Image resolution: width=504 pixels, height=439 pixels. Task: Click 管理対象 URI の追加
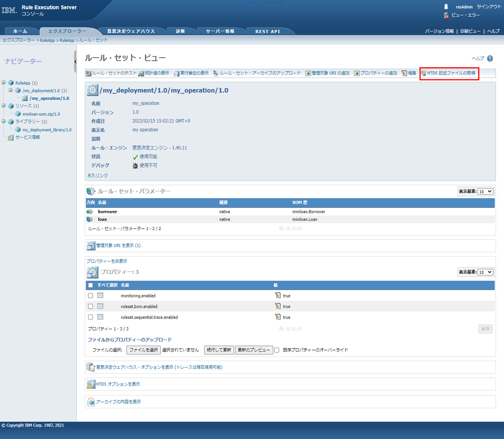click(328, 73)
